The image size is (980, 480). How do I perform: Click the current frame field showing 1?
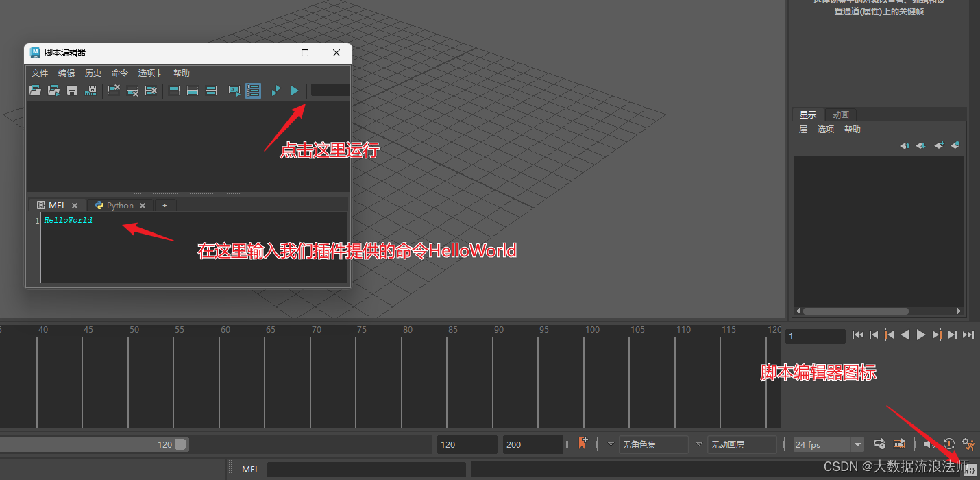816,336
